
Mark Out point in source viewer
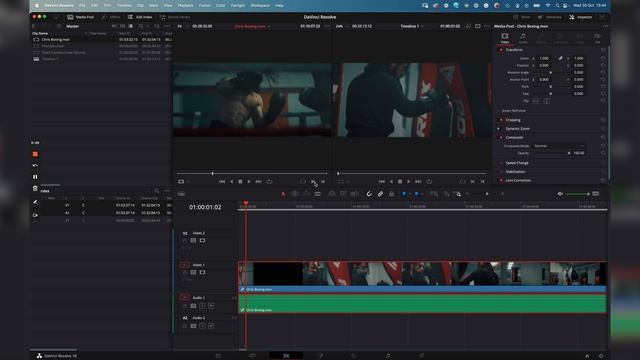pyautogui.click(x=323, y=182)
